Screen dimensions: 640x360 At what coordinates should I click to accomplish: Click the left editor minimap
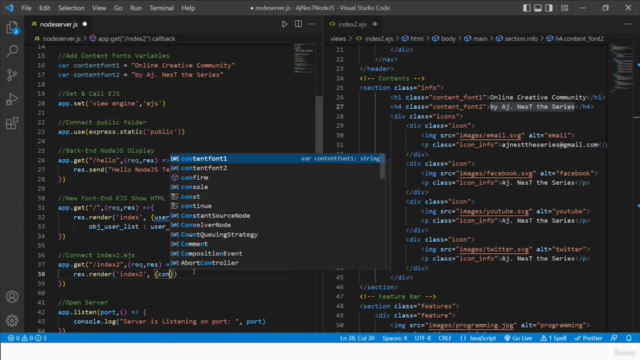pyautogui.click(x=304, y=59)
